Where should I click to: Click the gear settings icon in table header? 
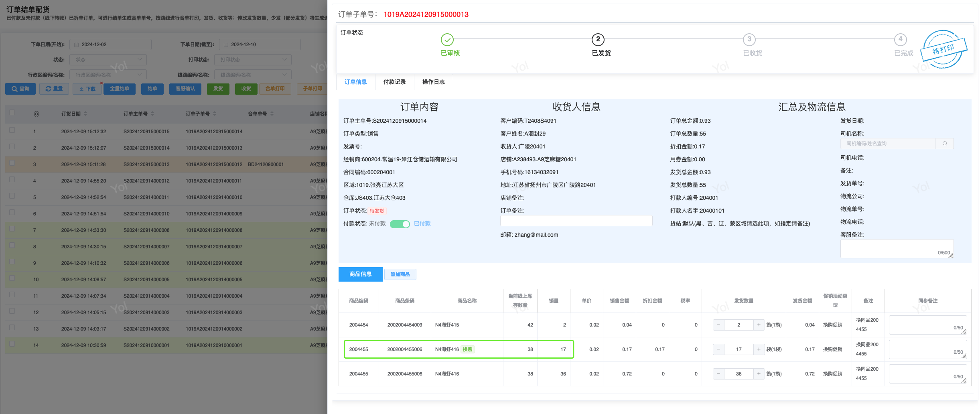click(37, 114)
